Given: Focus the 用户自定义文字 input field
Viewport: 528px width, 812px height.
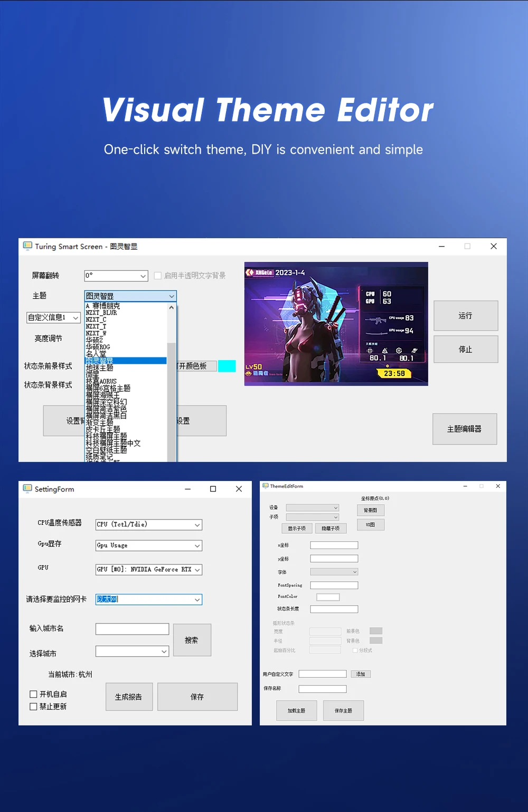Looking at the screenshot, I should tap(323, 674).
